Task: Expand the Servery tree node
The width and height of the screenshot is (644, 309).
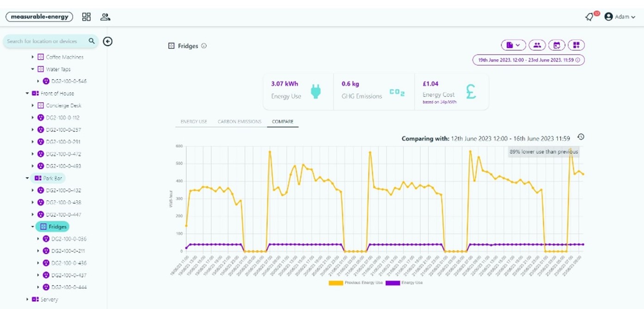Action: (x=27, y=299)
